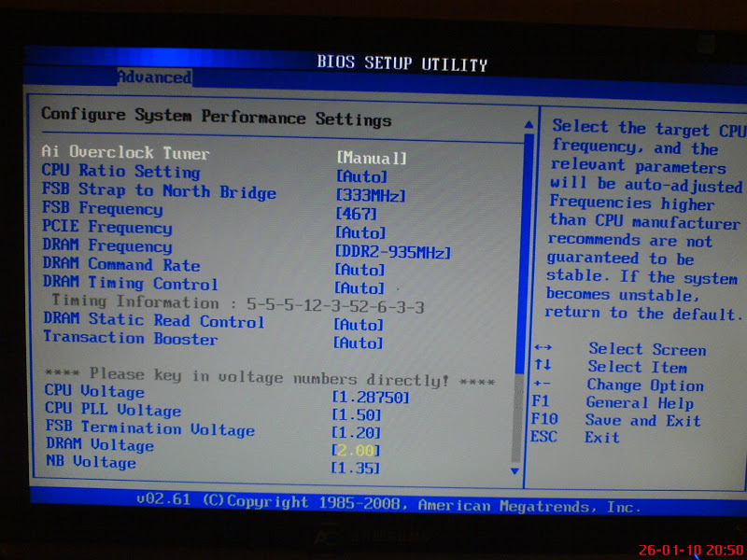The image size is (747, 560).
Task: Click Timing Information 5-5-5-12 line
Action: click(x=238, y=303)
